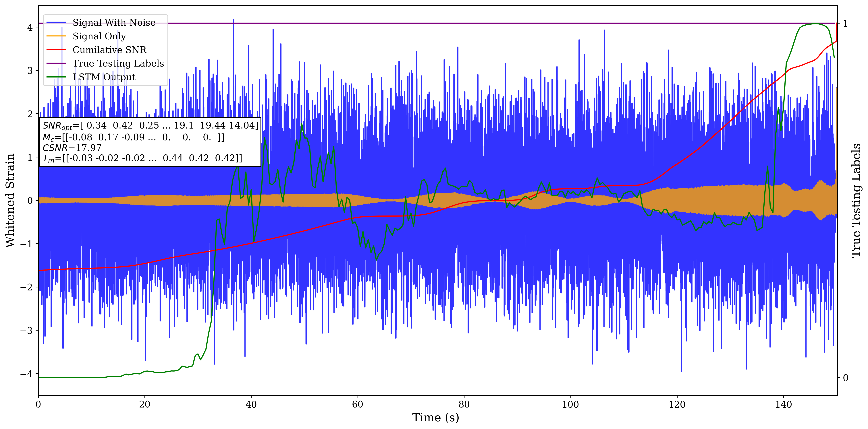The image size is (868, 429).
Task: Click the 'Time (s)' x-axis label
Action: 435,418
